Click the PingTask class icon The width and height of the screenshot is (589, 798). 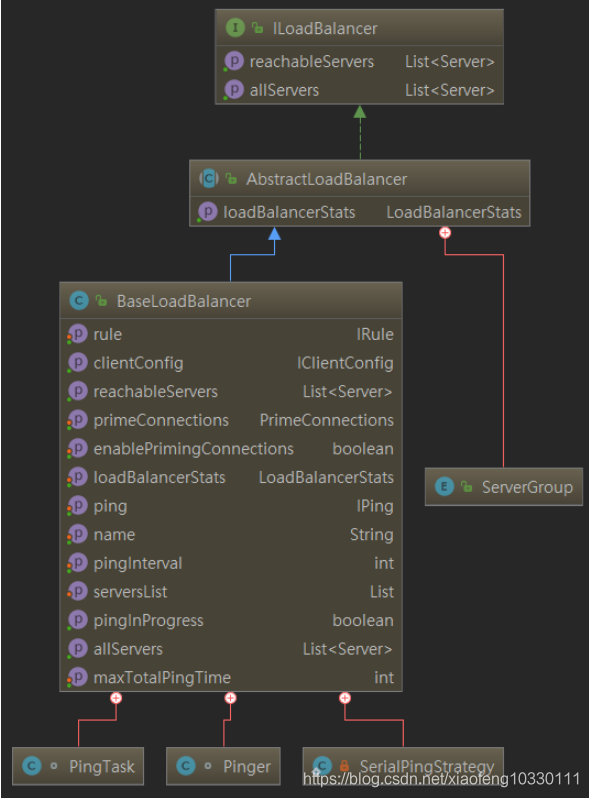click(32, 765)
